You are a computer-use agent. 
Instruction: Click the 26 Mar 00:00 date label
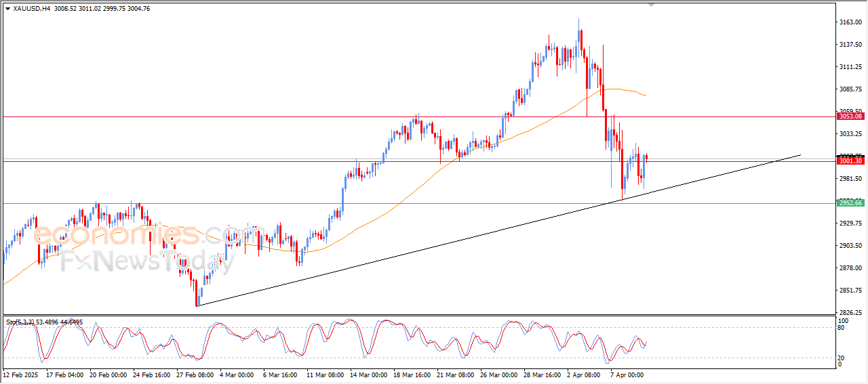500,374
